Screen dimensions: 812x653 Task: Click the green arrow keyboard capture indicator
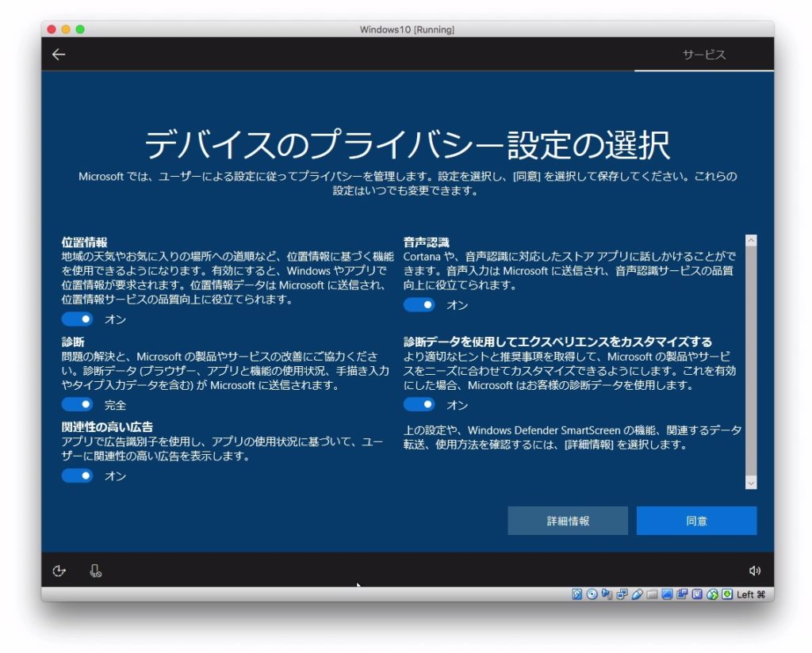click(x=727, y=594)
